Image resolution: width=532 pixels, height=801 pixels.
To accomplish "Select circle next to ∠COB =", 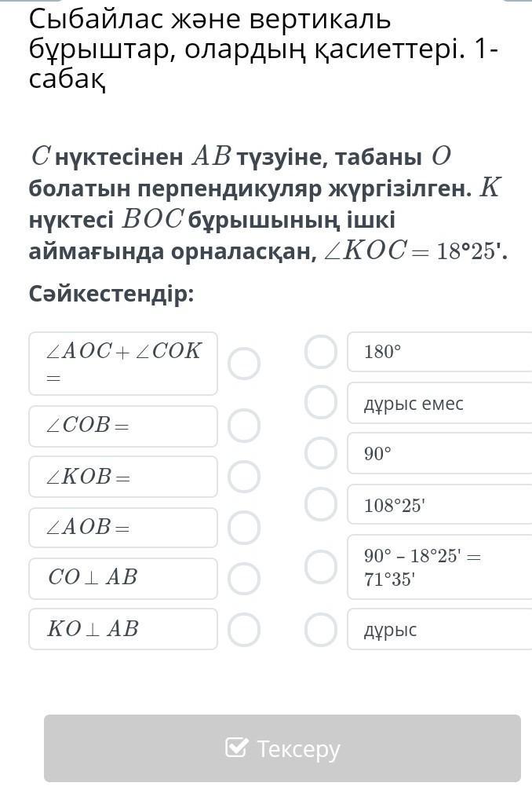I will pyautogui.click(x=244, y=426).
